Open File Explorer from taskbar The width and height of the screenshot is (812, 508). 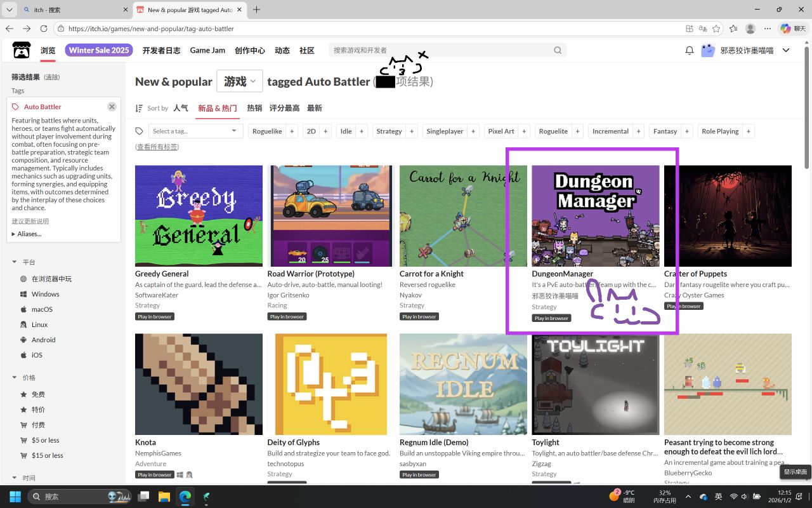[x=164, y=496]
